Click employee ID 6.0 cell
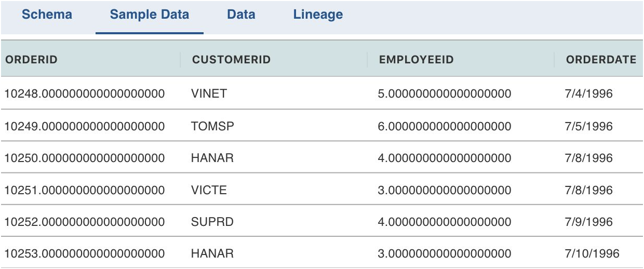 [445, 126]
